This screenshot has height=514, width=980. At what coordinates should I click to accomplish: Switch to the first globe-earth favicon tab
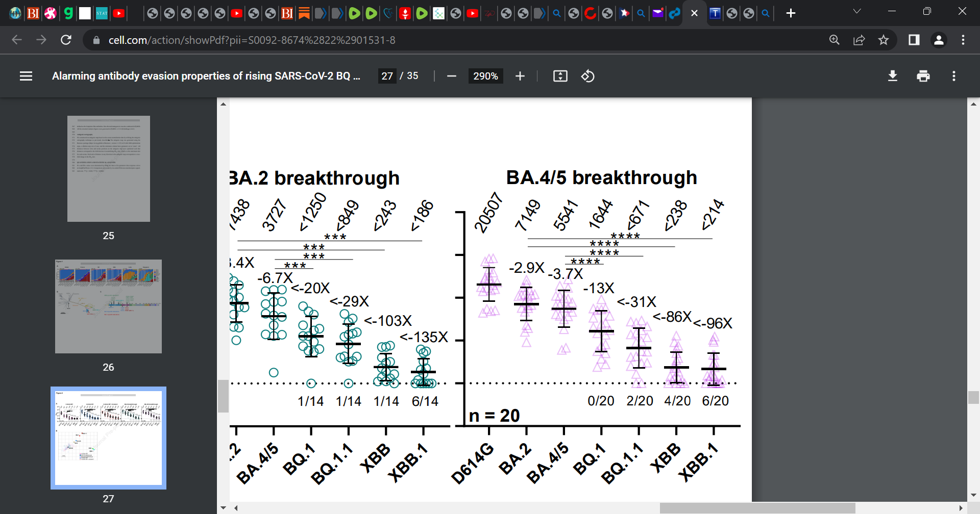tap(15, 13)
